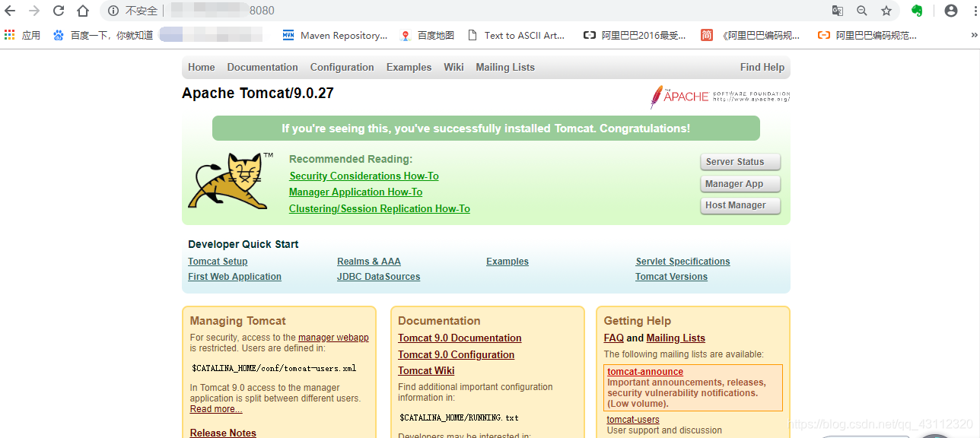Open the Configuration menu item
The image size is (980, 438).
[x=342, y=67]
